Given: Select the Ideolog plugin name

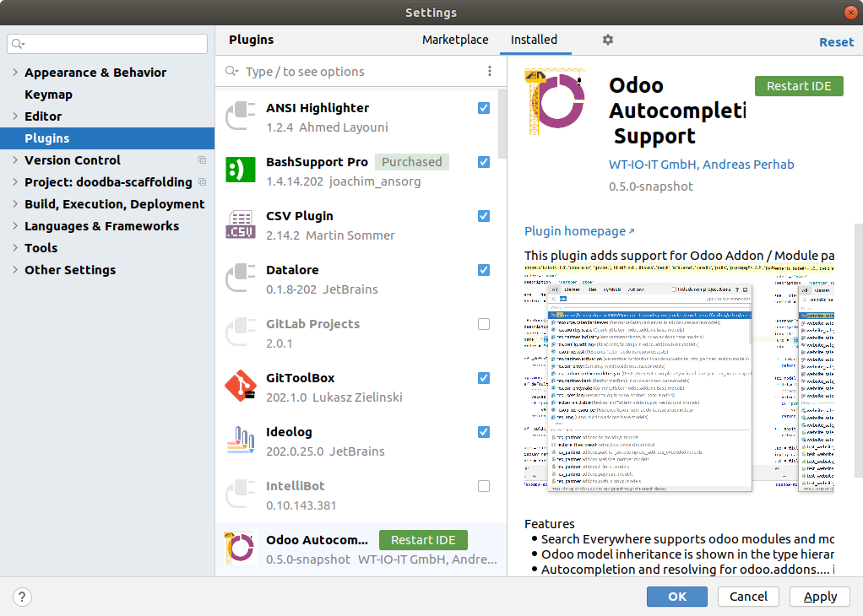Looking at the screenshot, I should (289, 432).
